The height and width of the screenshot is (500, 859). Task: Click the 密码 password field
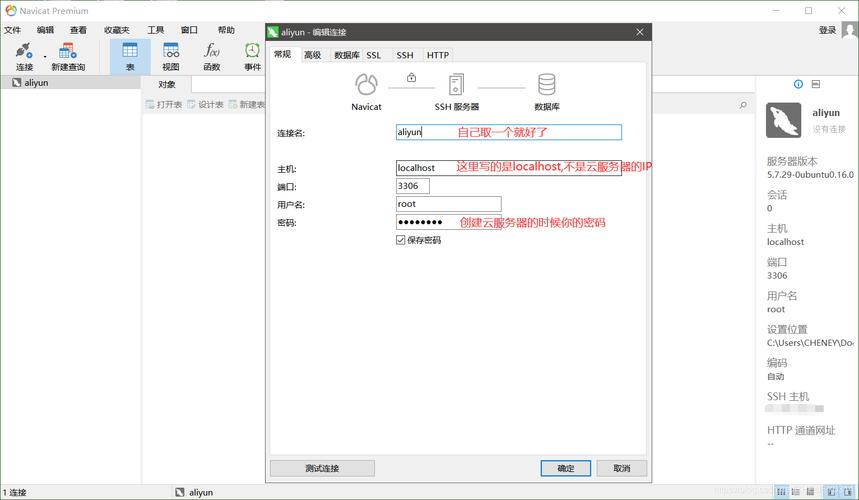click(448, 222)
